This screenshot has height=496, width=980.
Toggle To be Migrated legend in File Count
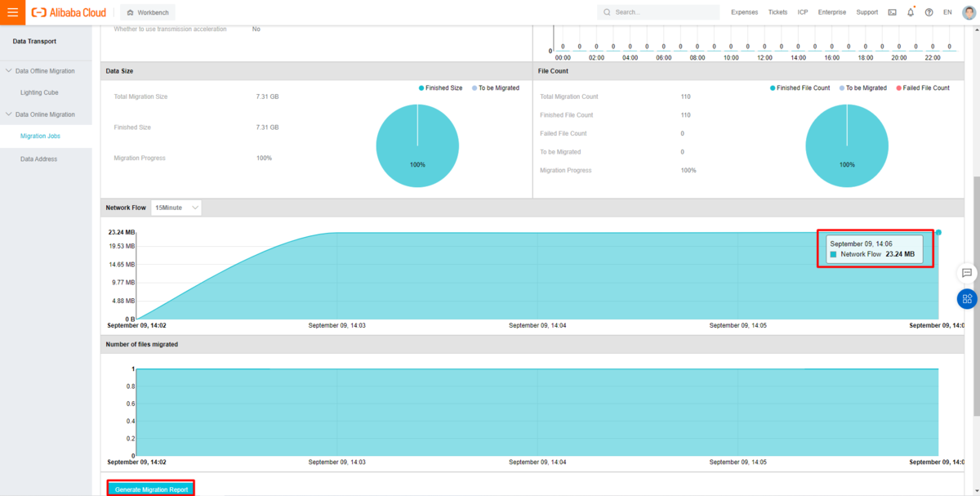coord(863,87)
